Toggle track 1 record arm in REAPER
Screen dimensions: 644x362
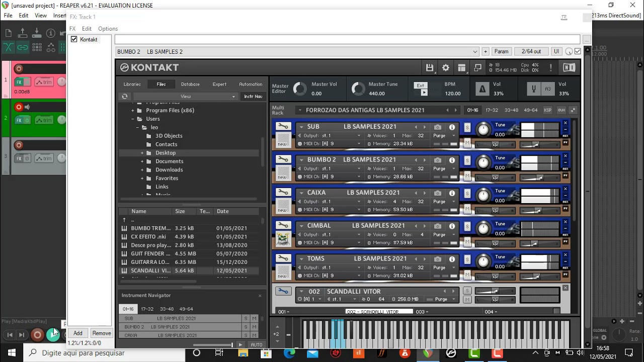pyautogui.click(x=19, y=69)
